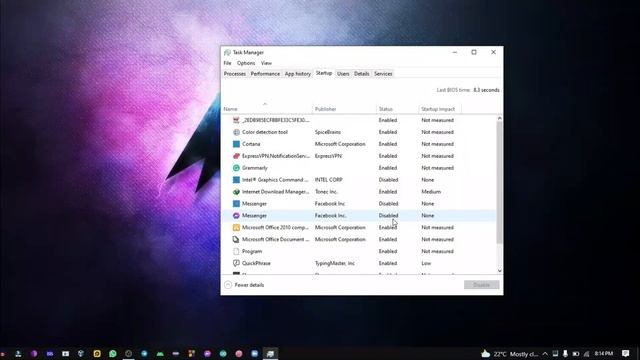Image resolution: width=640 pixels, height=360 pixels.
Task: Click the network signal tray icon
Action: (x=587, y=354)
